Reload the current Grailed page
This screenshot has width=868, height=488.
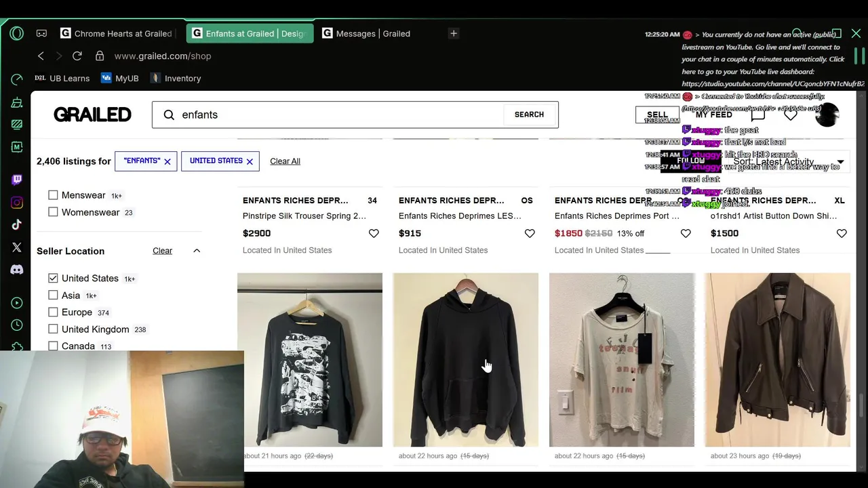tap(77, 56)
